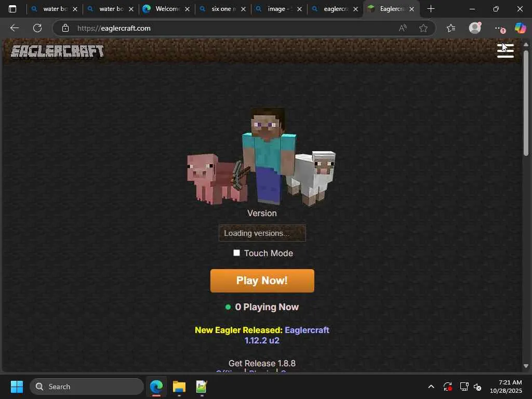The image size is (532, 399).
Task: Open the green notepad app on the taskbar
Action: [202, 387]
